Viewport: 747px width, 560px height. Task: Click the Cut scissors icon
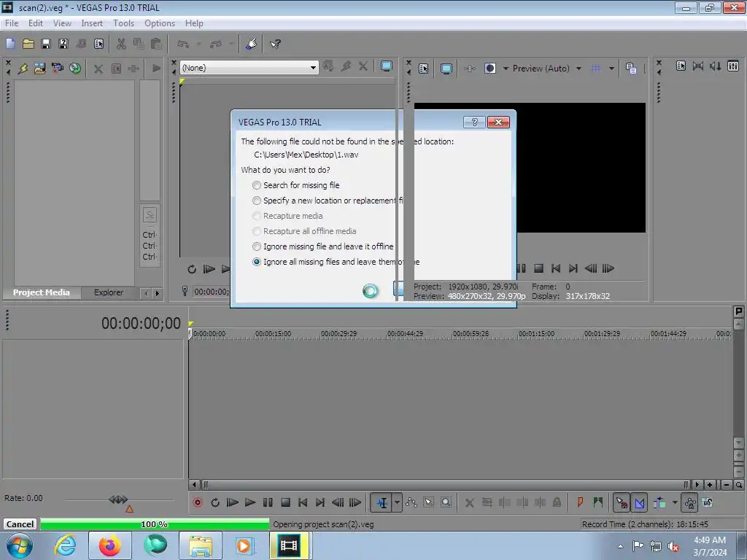click(121, 44)
